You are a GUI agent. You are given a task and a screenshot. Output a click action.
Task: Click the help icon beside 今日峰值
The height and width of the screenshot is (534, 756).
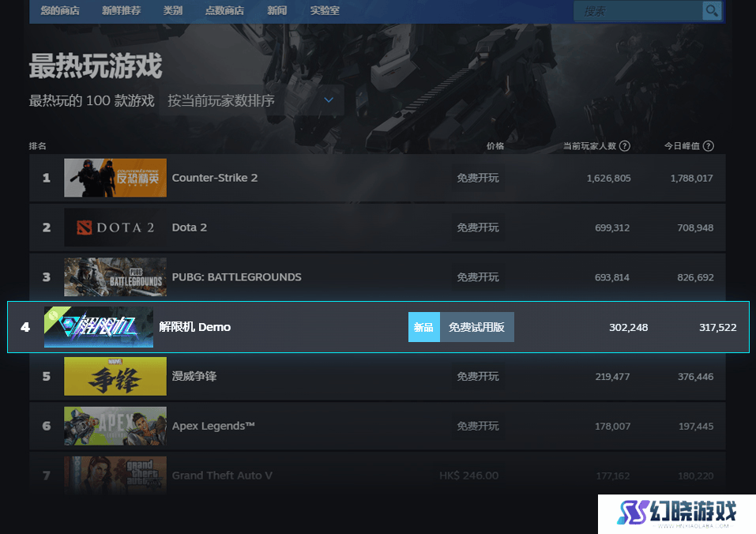tap(709, 146)
